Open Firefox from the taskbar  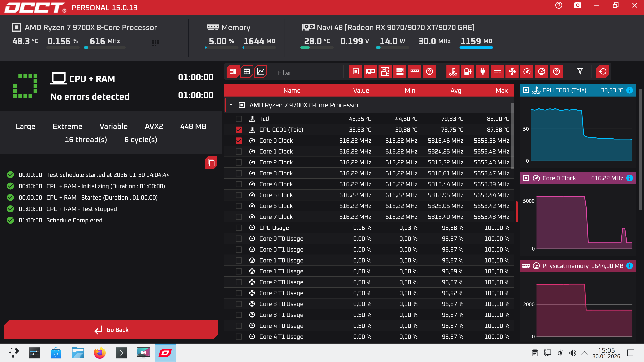100,353
